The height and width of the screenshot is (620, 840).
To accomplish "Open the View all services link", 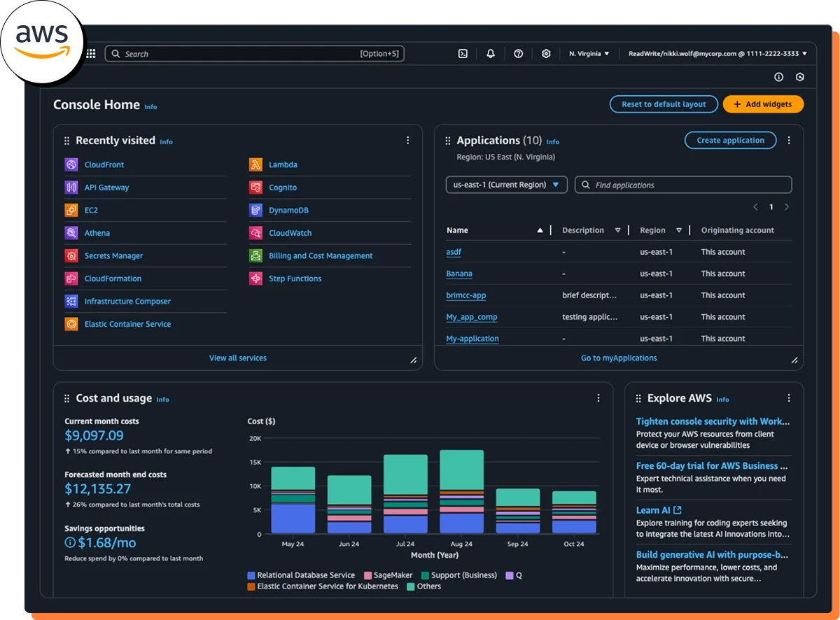I will tap(238, 358).
